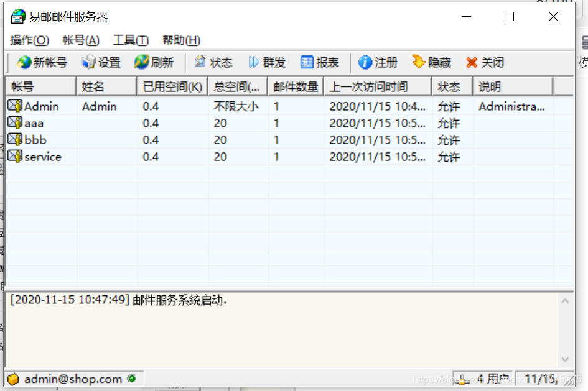Open the 帮助(H) menu
The image size is (588, 391).
click(x=181, y=40)
